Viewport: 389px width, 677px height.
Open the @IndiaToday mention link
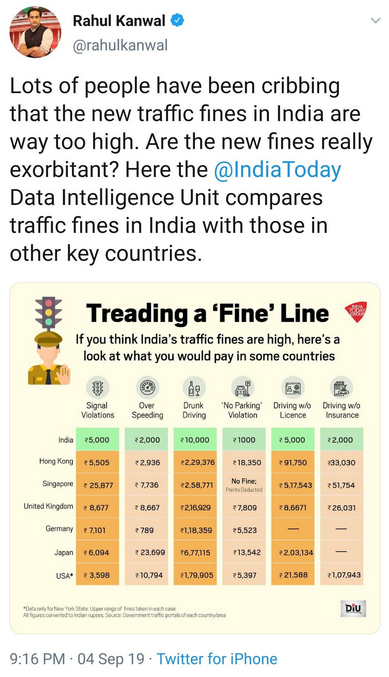click(x=278, y=170)
